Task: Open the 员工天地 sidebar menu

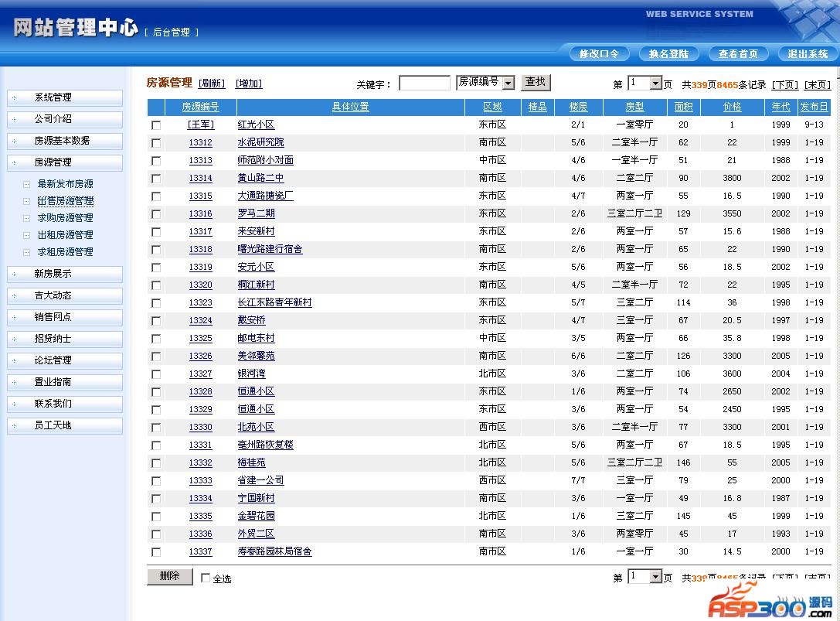Action: point(65,425)
